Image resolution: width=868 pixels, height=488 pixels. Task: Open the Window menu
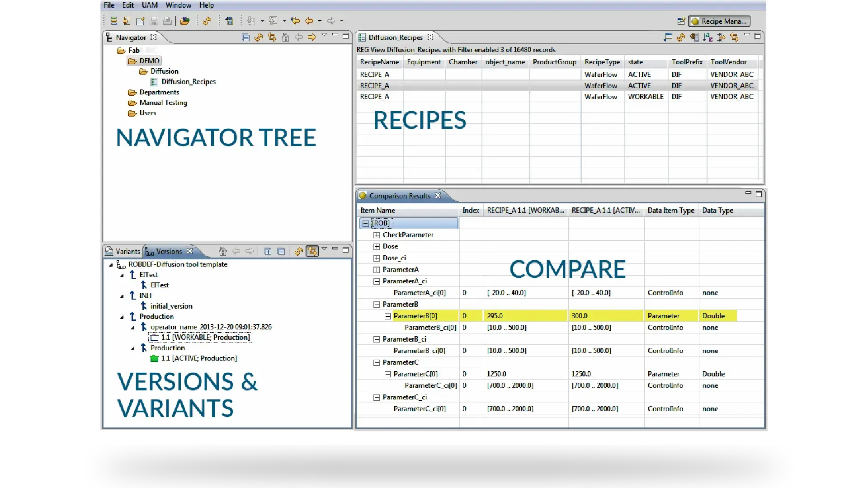178,5
